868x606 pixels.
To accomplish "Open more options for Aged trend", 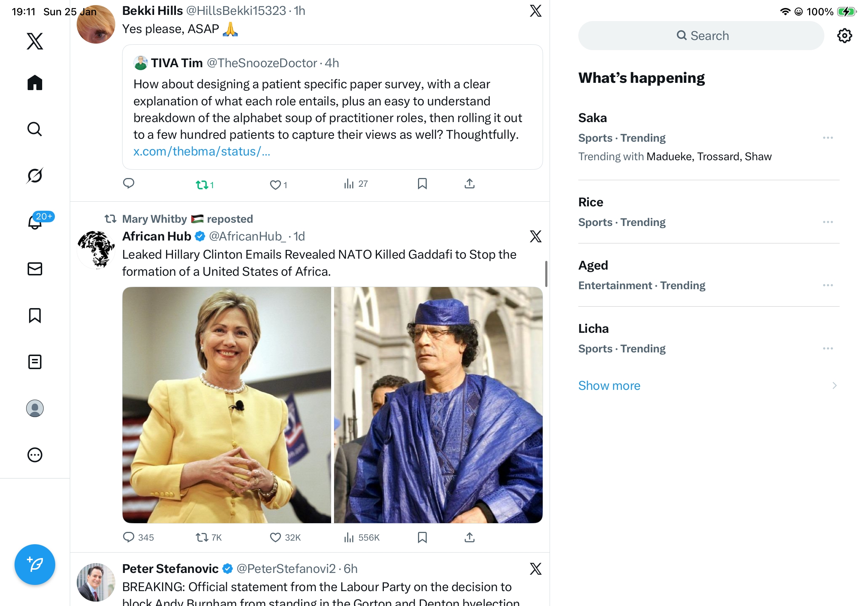I will coord(828,285).
